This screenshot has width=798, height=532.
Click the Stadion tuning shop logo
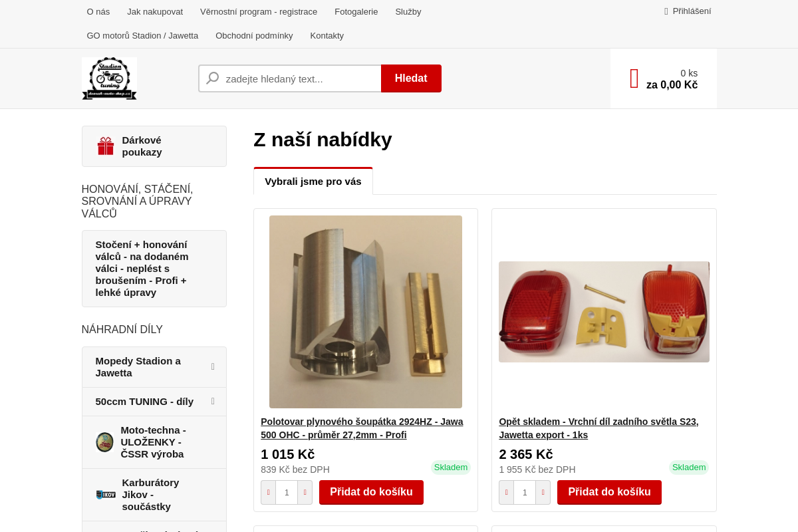[109, 78]
